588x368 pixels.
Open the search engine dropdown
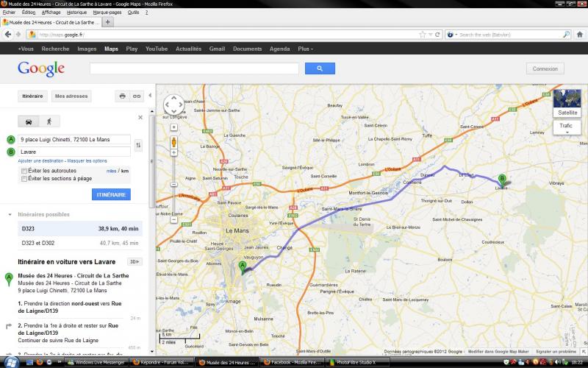point(451,35)
